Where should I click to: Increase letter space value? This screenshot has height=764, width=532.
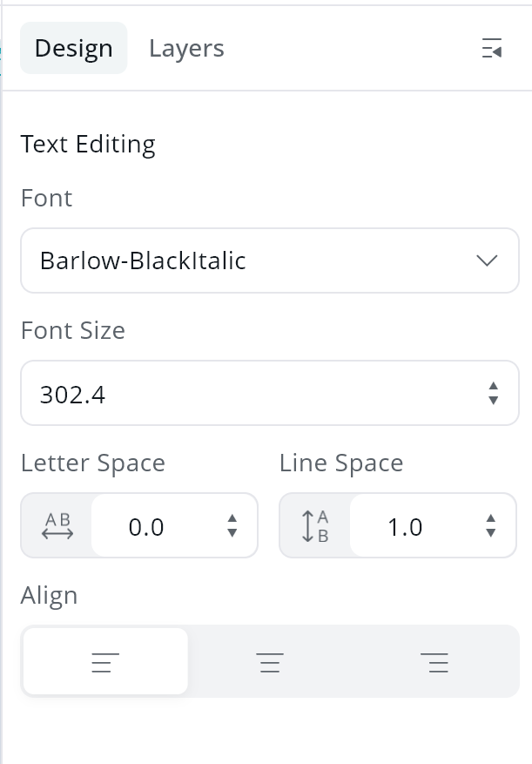click(232, 519)
